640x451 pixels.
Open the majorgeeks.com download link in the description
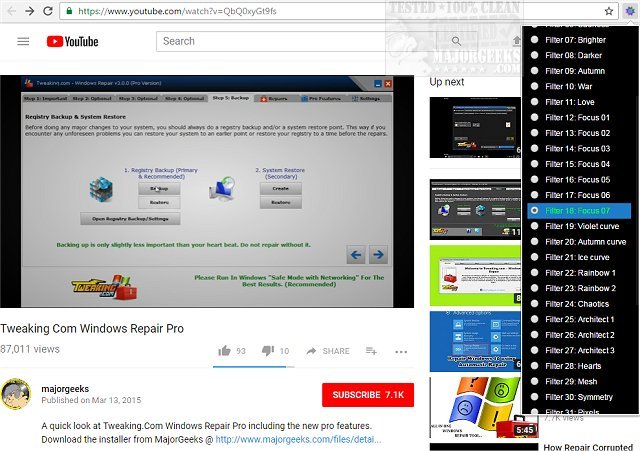click(298, 440)
